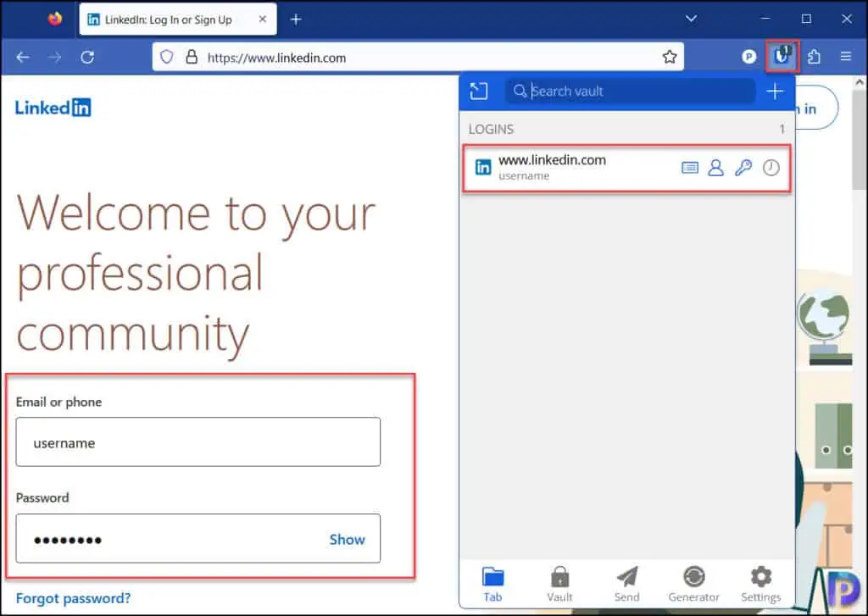Viewport: 868px width, 616px height.
Task: Click the Password input field
Action: tap(198, 539)
